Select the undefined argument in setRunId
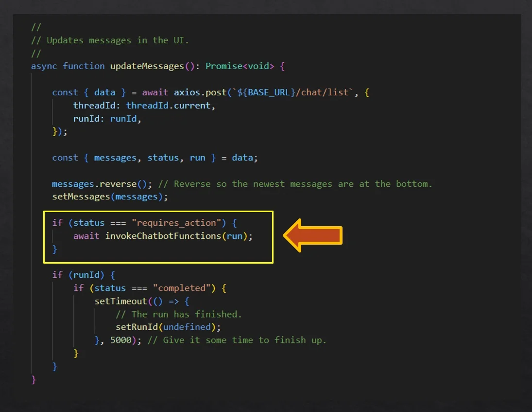This screenshot has width=532, height=412. click(187, 327)
